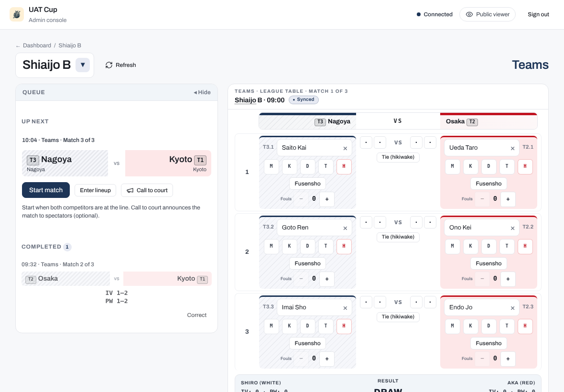Award Tsuki (T) to Ono Kei
The height and width of the screenshot is (392, 564).
[x=507, y=246]
